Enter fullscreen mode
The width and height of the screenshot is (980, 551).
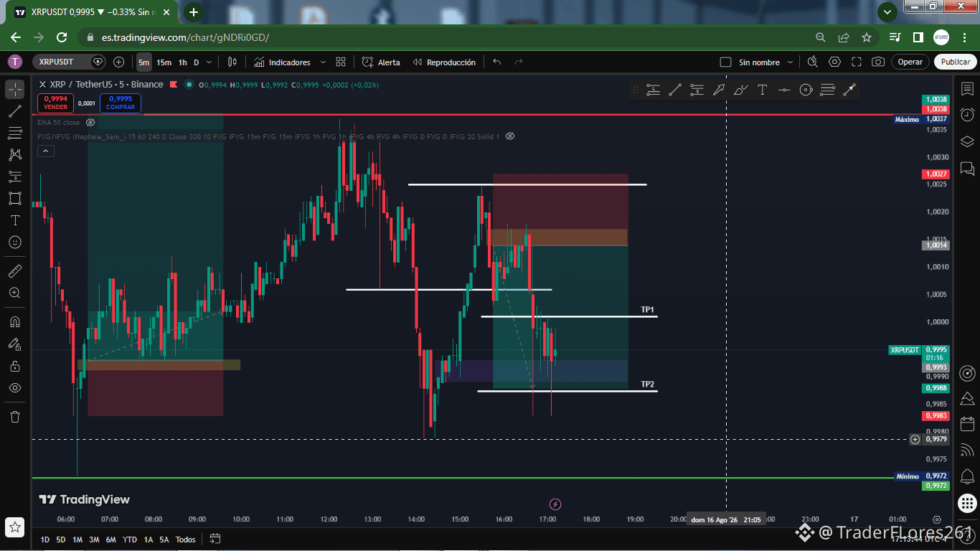856,62
